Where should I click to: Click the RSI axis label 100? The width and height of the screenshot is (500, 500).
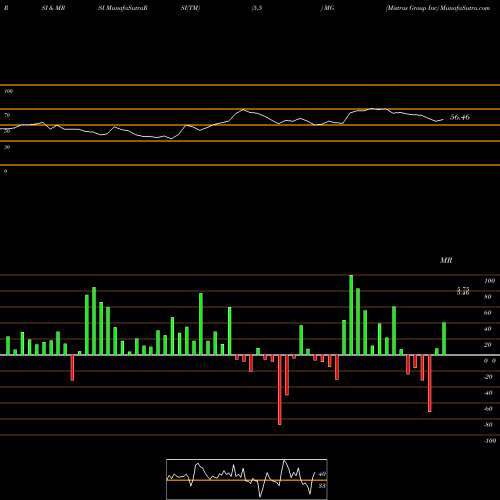pyautogui.click(x=9, y=91)
